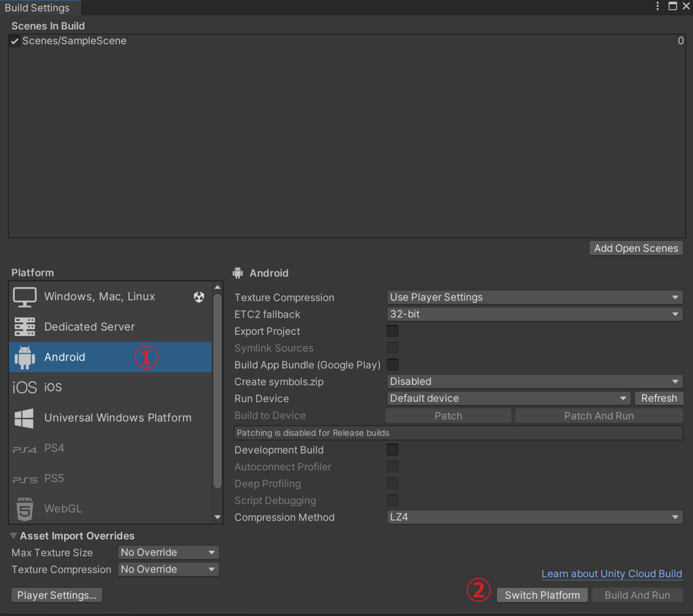
Task: Click the Texture Compression label in Android settings
Action: [284, 298]
